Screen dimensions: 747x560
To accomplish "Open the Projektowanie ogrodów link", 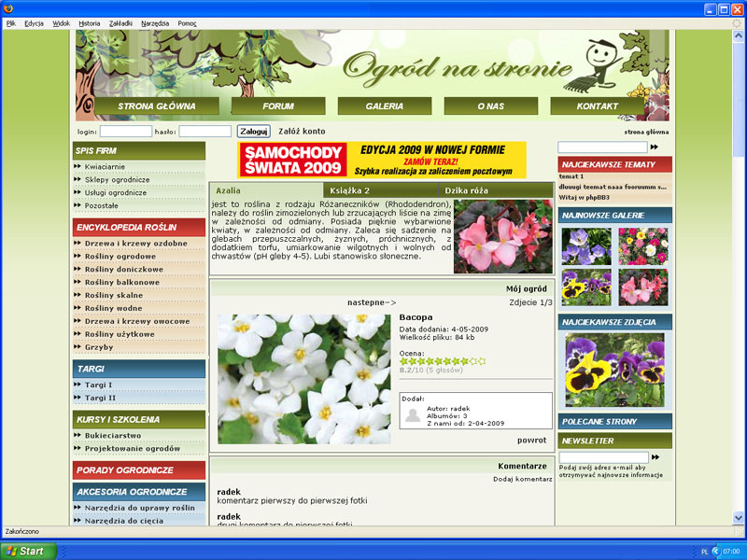I will coord(133,449).
